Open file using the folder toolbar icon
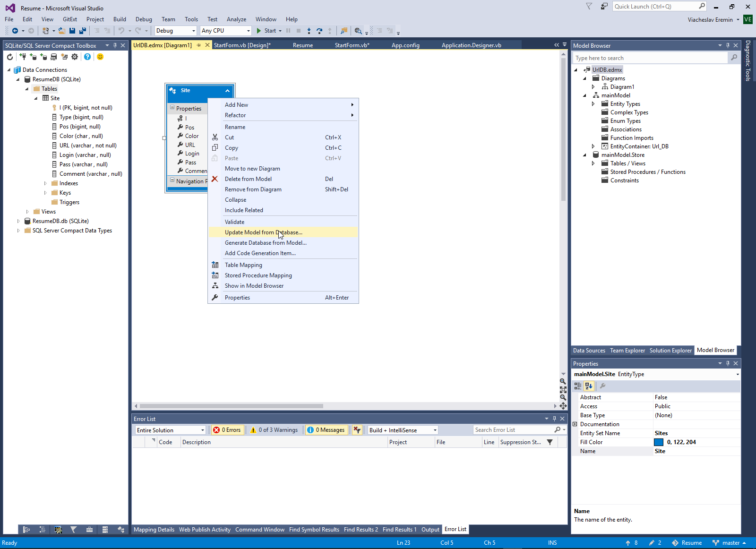 pos(62,31)
